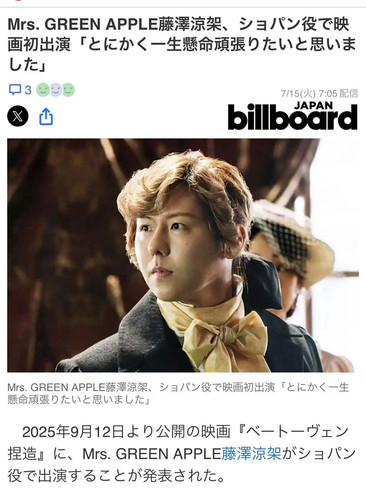This screenshot has height=500, width=366.
Task: Click the word JAPAN above billboard
Action: click(x=314, y=105)
